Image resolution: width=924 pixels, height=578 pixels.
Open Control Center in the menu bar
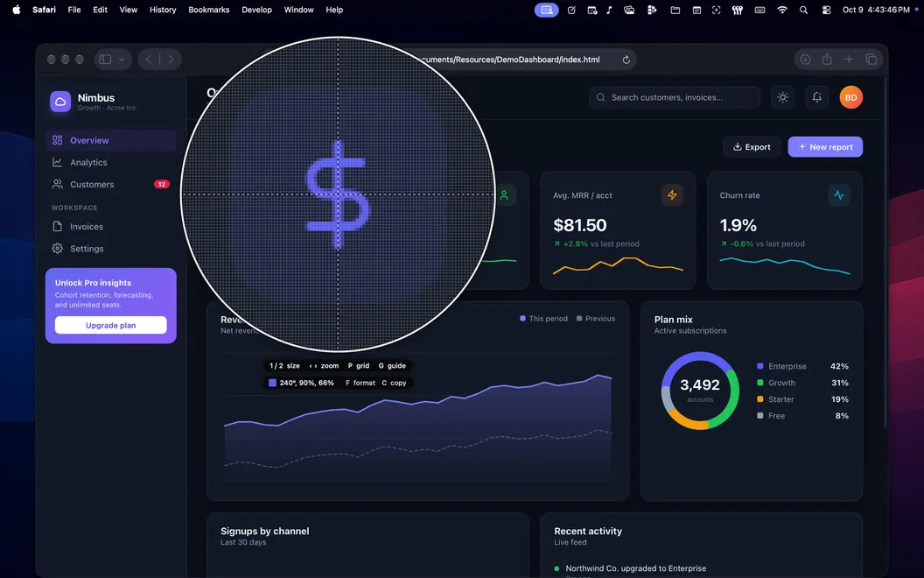(x=826, y=10)
